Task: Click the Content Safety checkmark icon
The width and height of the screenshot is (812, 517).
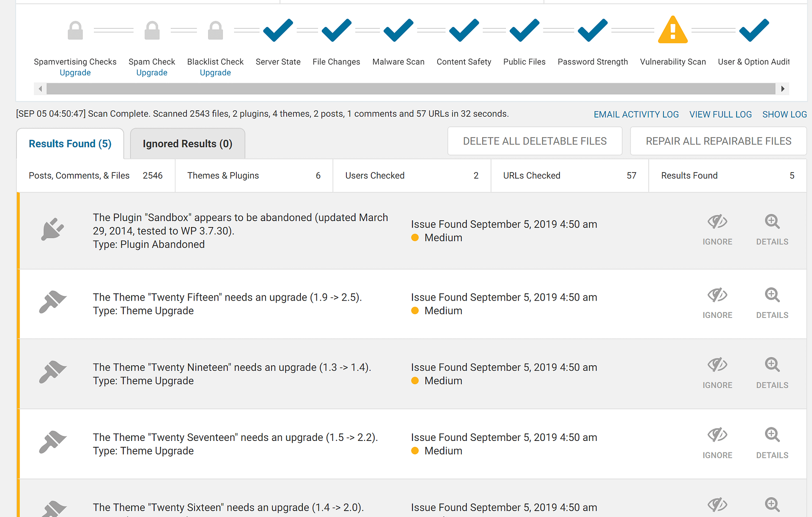Action: (464, 30)
